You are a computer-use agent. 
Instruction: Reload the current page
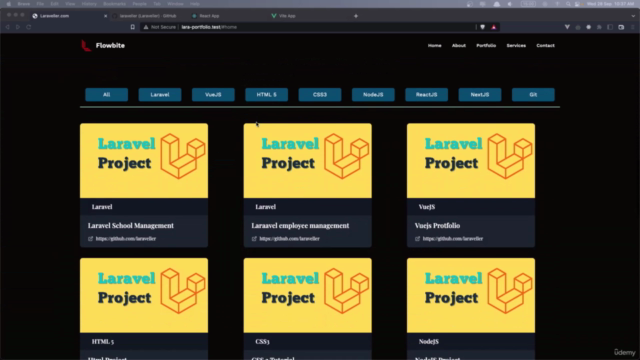[29, 27]
